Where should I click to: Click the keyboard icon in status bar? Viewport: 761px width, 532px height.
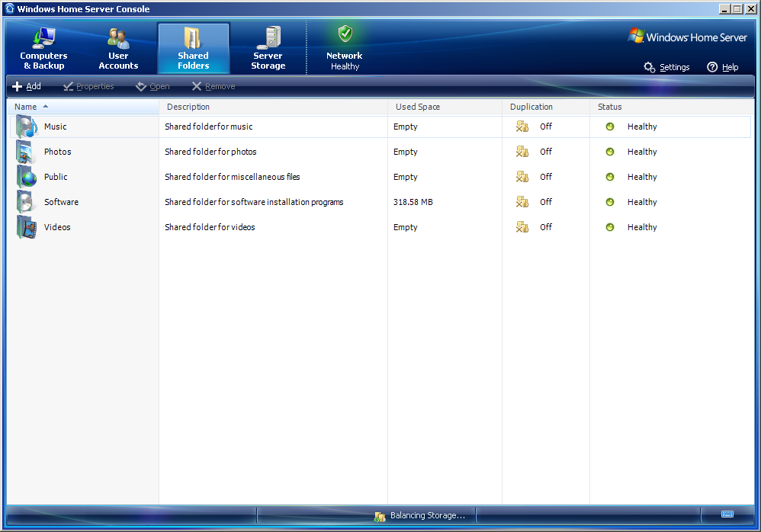coord(727,514)
